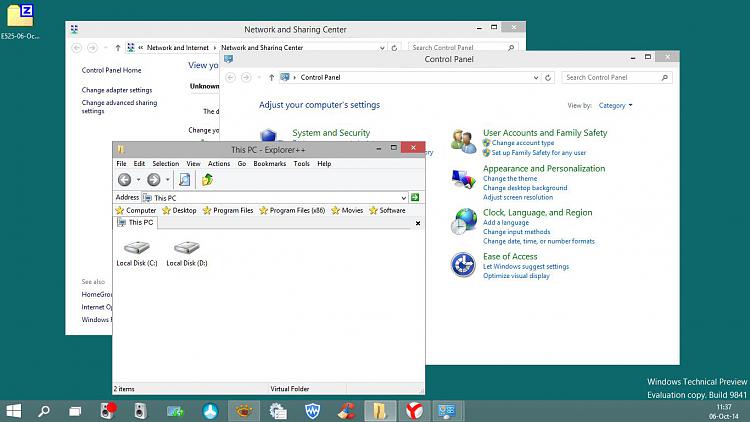Open the Actions menu in Explorer++
This screenshot has height=422, width=750.
pyautogui.click(x=219, y=164)
